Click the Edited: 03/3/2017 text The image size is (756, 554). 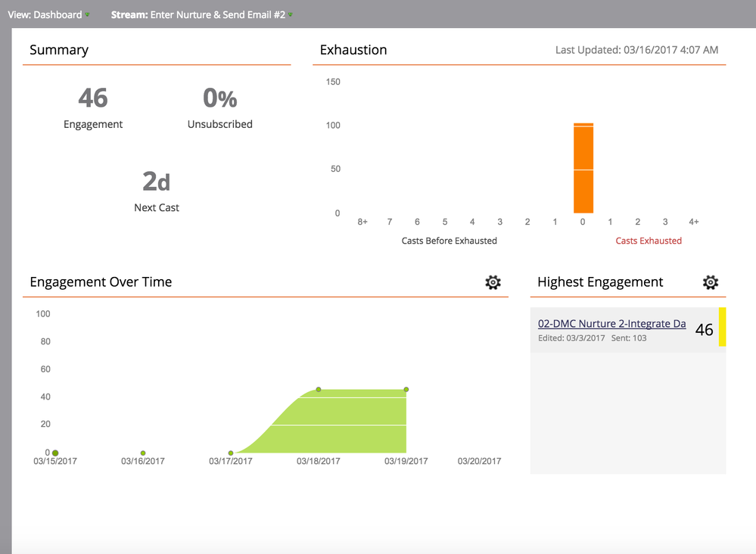tap(571, 338)
